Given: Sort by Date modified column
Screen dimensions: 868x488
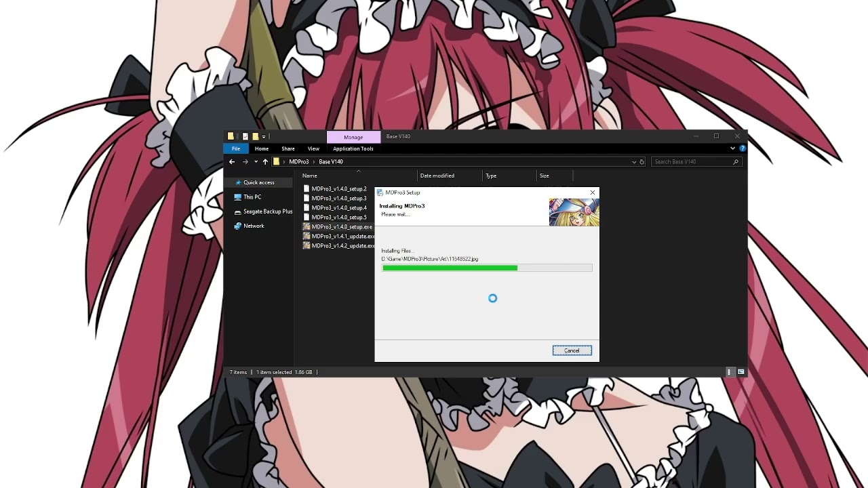Looking at the screenshot, I should tap(437, 176).
